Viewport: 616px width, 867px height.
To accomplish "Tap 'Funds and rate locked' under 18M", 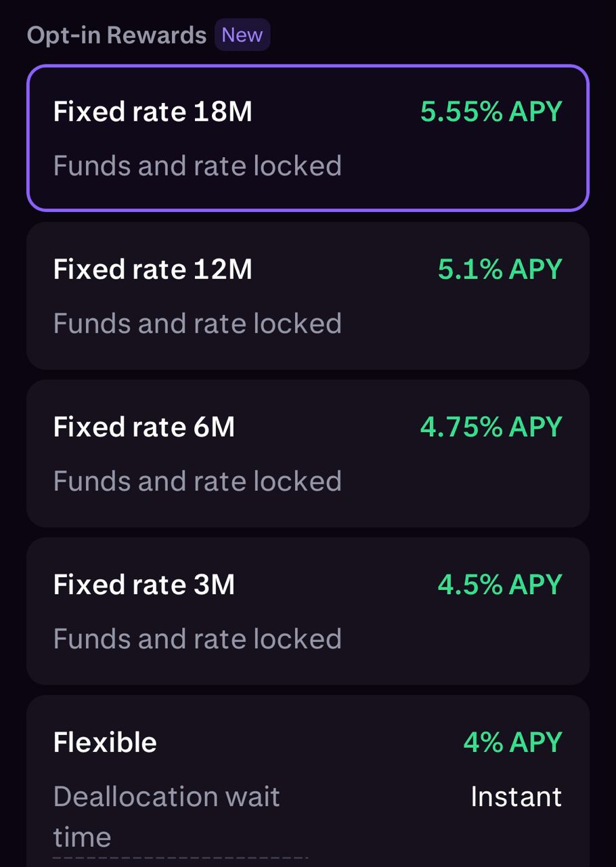I will click(197, 166).
